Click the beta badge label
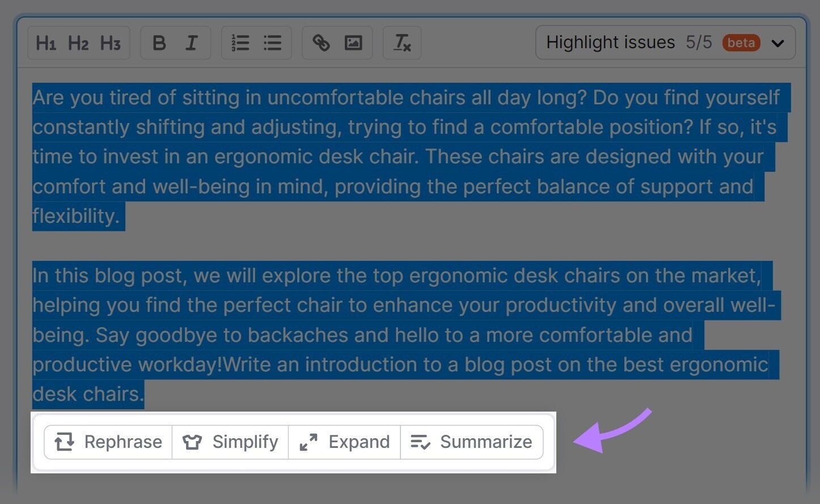Image resolution: width=820 pixels, height=504 pixels. coord(741,43)
